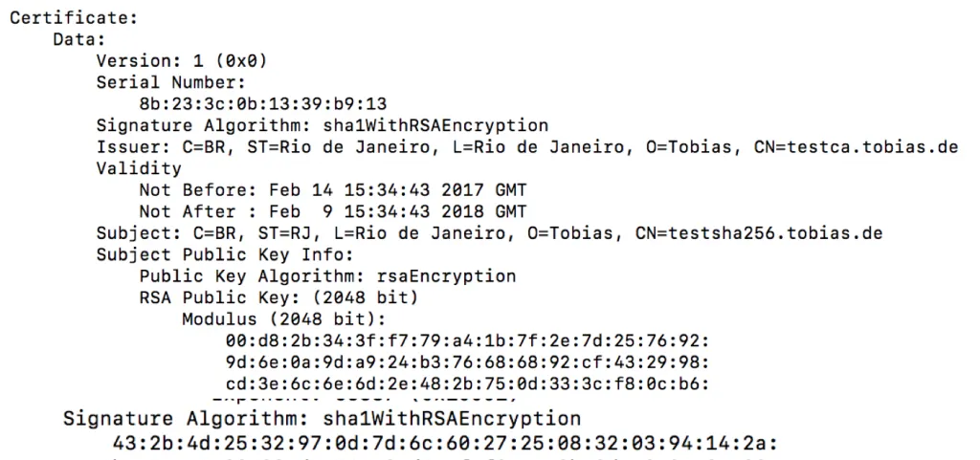The width and height of the screenshot is (980, 460).
Task: Click the bottom 'Signature Algorithm: sha1WithRSAEncryption' line
Action: [322, 419]
